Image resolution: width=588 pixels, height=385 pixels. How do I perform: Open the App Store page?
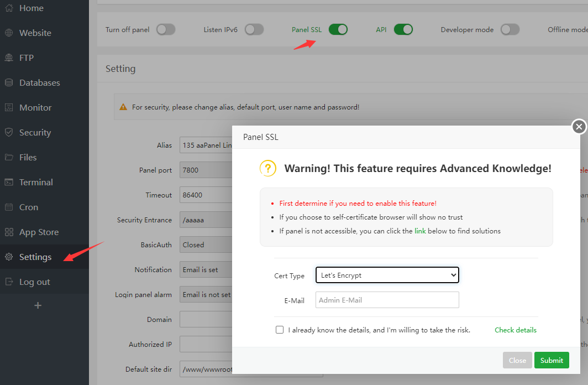39,232
